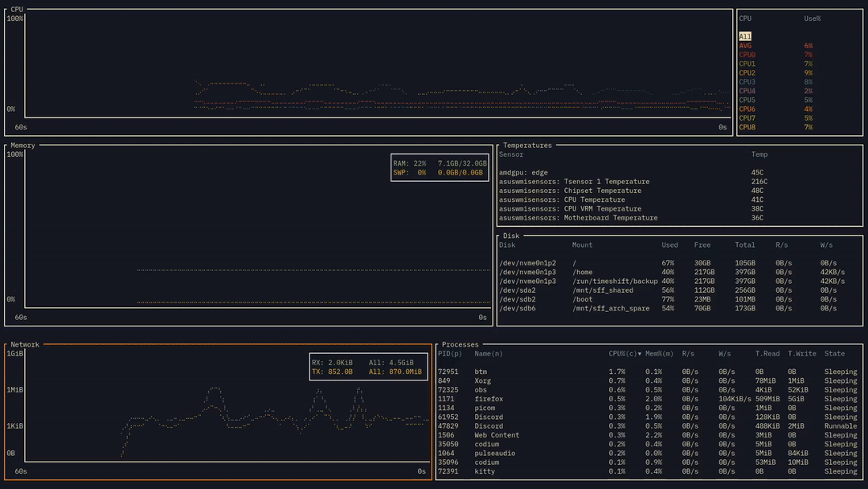The image size is (868, 489).
Task: Select CPU4 in the CPU legend
Action: pos(776,91)
